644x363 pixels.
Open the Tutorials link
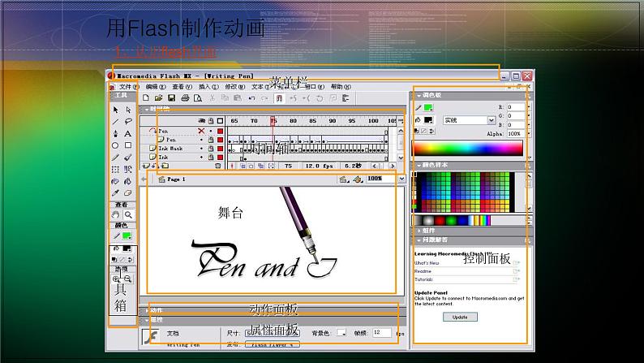click(423, 279)
